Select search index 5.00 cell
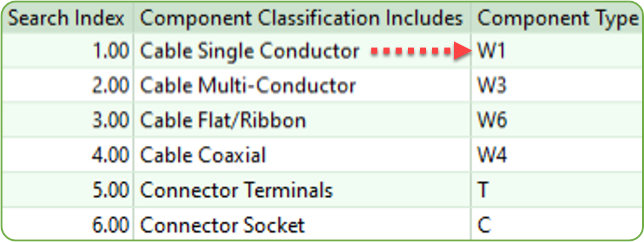The image size is (644, 242). click(67, 190)
